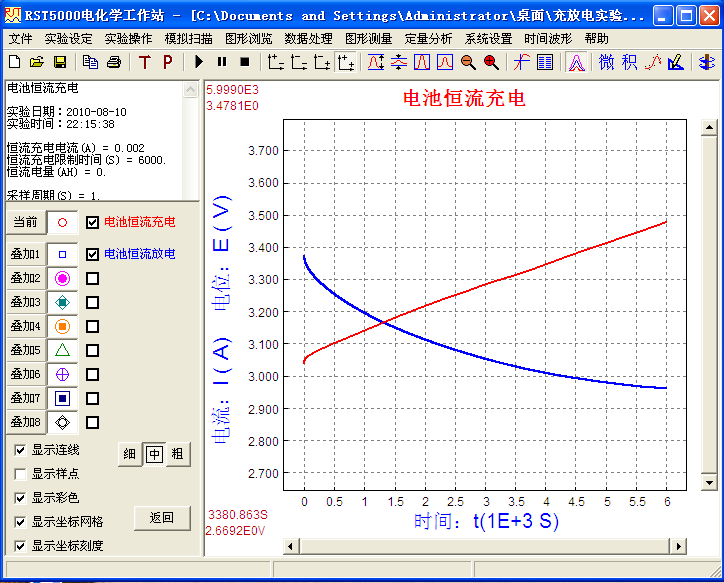Toggle the 显示坐标网格 checkbox
Image resolution: width=724 pixels, height=583 pixels.
[x=21, y=522]
